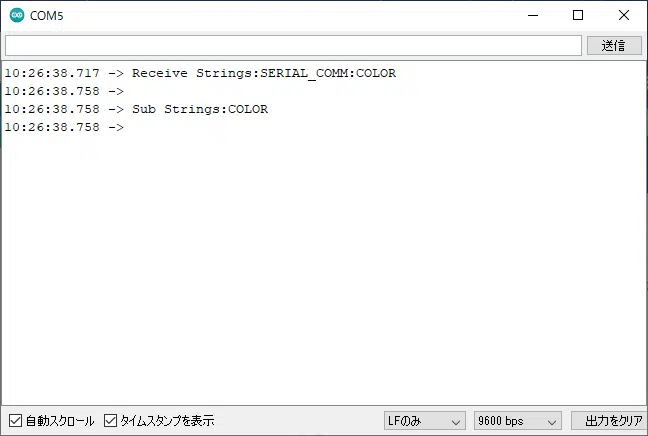Click the 自動スクロール label text
Image resolution: width=648 pixels, height=436 pixels.
click(x=60, y=421)
